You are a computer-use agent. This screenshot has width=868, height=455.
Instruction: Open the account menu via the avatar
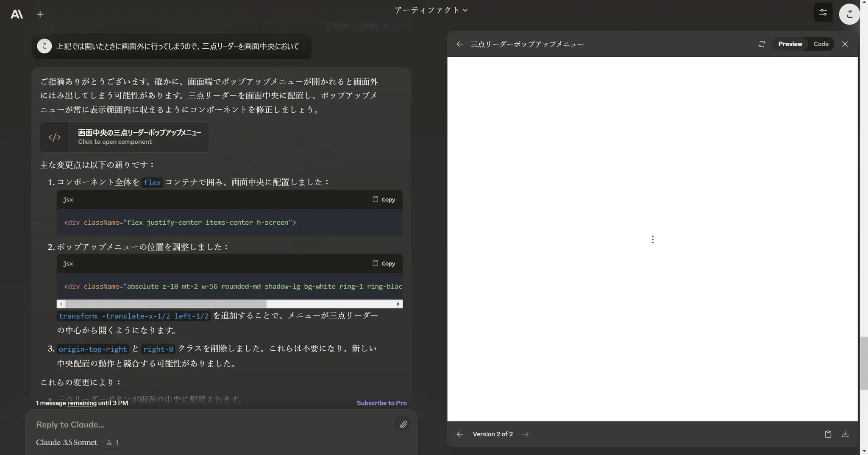click(x=849, y=14)
